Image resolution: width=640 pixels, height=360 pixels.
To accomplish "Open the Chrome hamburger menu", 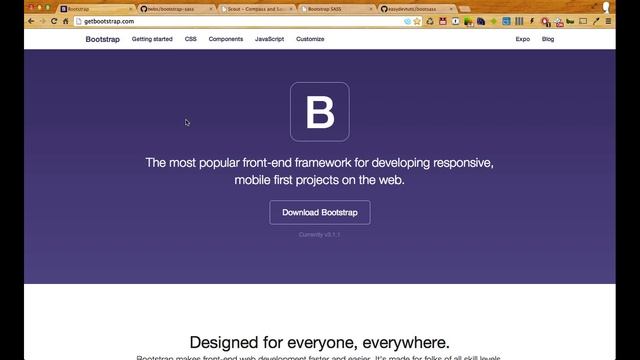I will 608,21.
